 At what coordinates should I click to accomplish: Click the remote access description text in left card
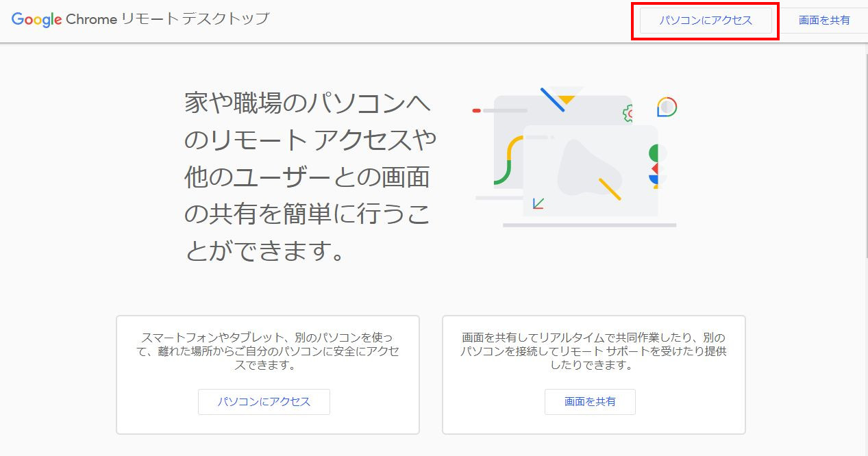pyautogui.click(x=269, y=351)
